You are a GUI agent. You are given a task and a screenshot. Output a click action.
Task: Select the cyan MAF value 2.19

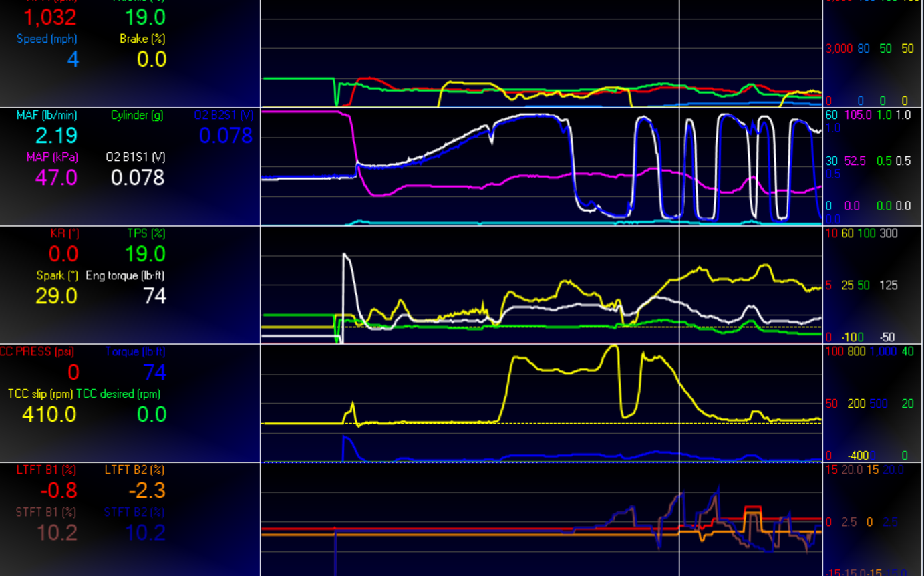click(57, 136)
